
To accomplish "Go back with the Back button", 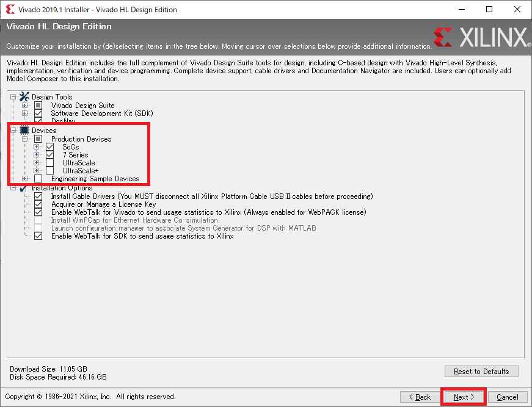I will (419, 397).
